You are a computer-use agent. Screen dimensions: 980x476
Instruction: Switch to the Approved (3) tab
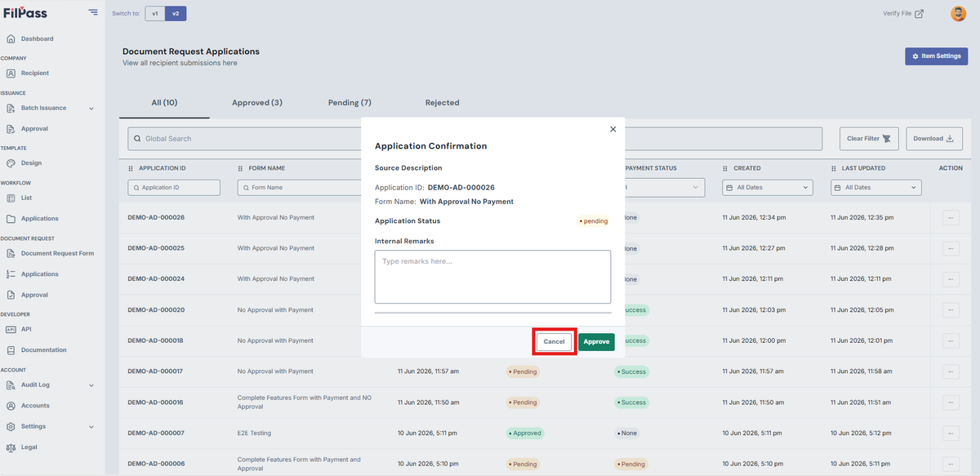pyautogui.click(x=257, y=103)
